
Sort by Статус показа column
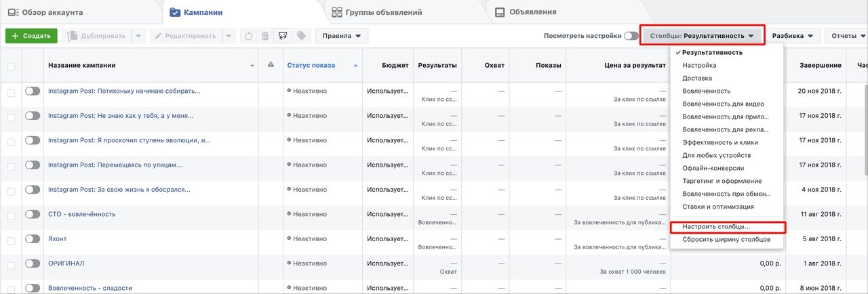pyautogui.click(x=311, y=66)
